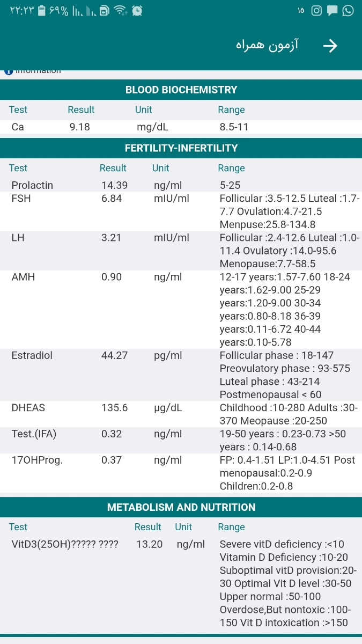
Task: Tap the آزمون همراه app title
Action: pyautogui.click(x=268, y=46)
